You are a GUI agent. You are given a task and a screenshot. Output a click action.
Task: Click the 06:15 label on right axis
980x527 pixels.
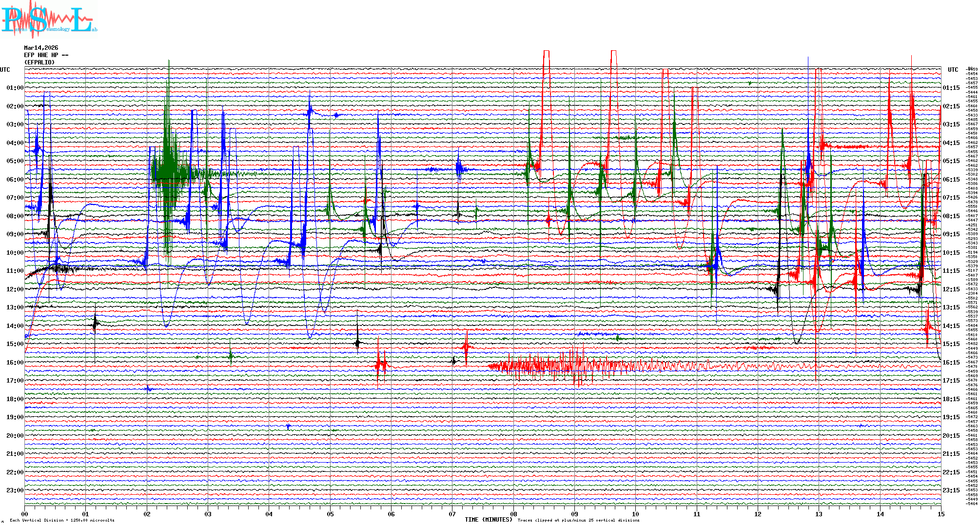click(x=951, y=180)
